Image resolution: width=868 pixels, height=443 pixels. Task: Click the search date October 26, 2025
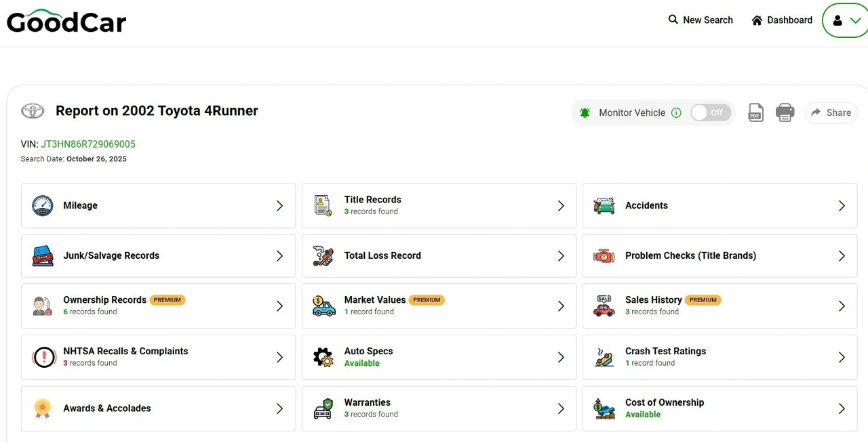[x=96, y=159]
